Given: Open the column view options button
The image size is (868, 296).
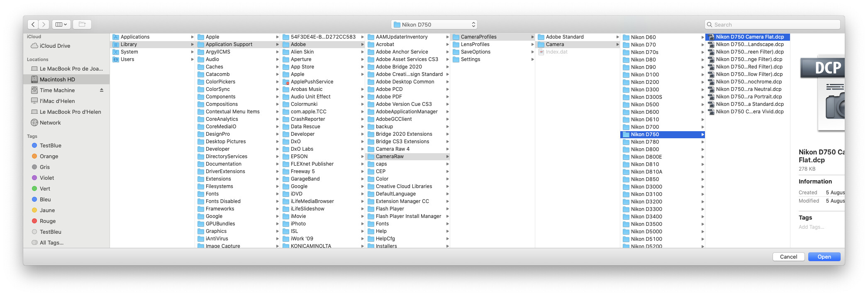Looking at the screenshot, I should tap(61, 24).
